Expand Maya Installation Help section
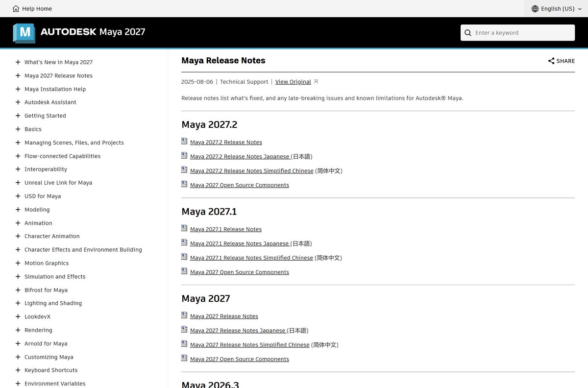 click(18, 89)
